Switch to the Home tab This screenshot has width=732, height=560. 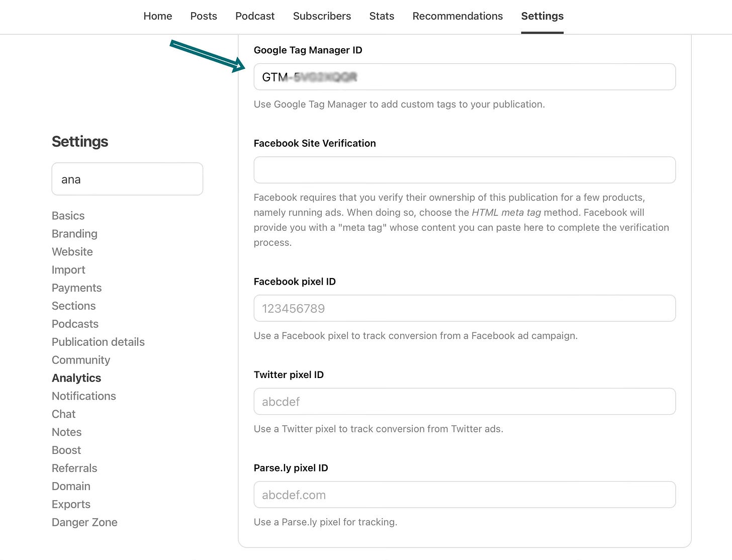click(157, 16)
